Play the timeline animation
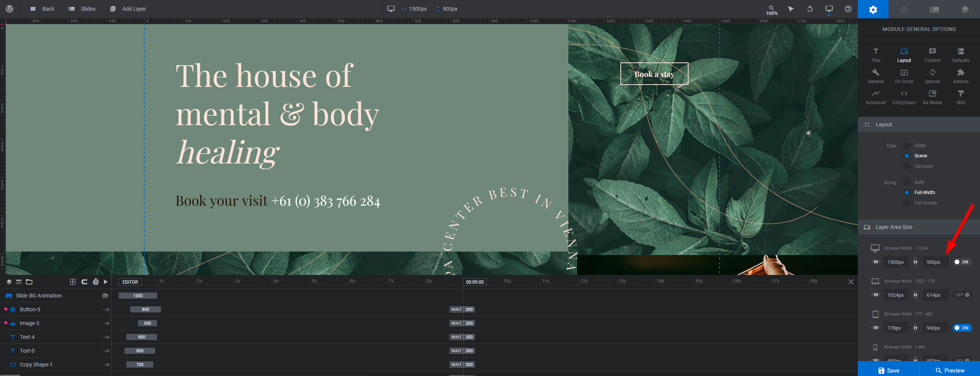The height and width of the screenshot is (376, 980). [106, 282]
